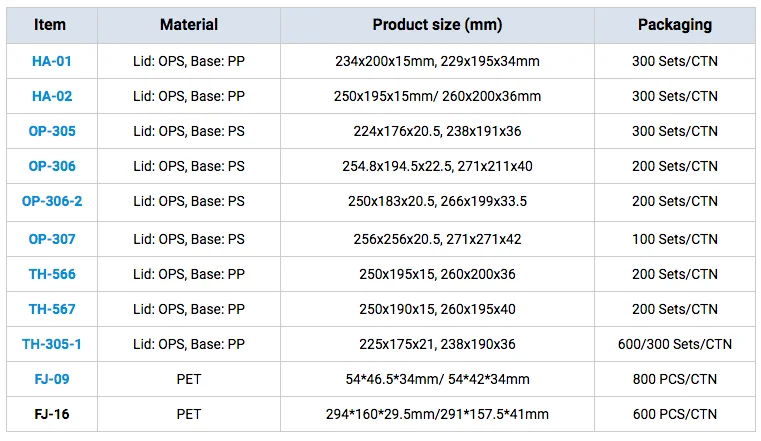Screen dimensions: 761x441
Task: Select the TH-567 item link
Action: [x=52, y=309]
